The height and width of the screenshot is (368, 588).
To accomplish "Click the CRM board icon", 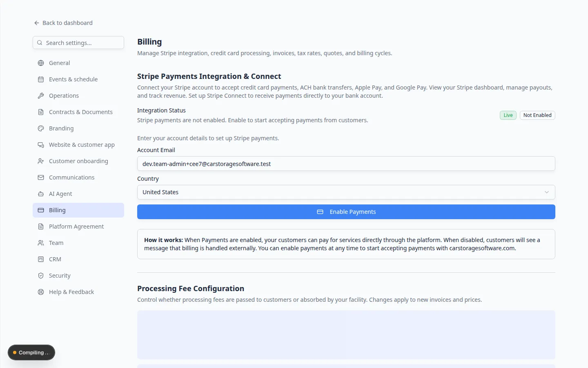I will coord(41,259).
